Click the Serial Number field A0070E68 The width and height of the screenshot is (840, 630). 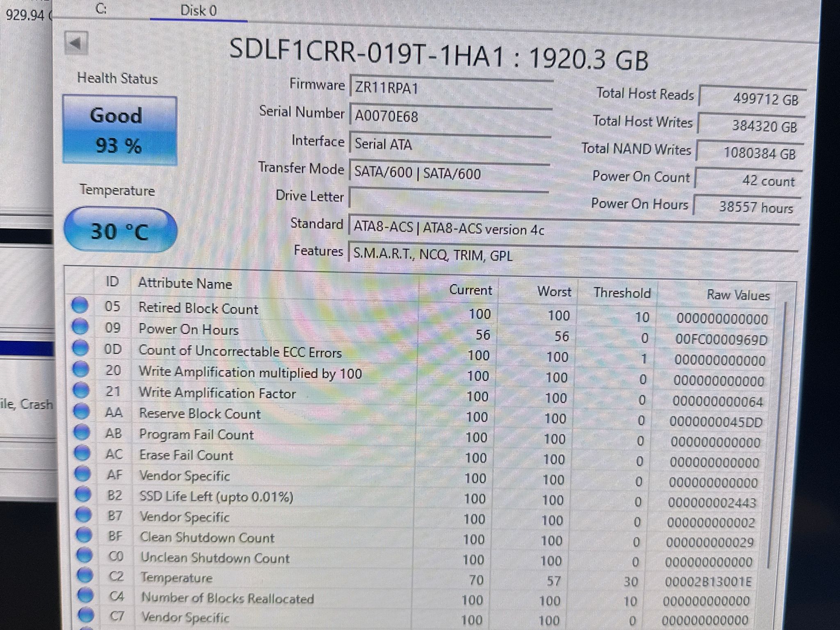[x=451, y=116]
